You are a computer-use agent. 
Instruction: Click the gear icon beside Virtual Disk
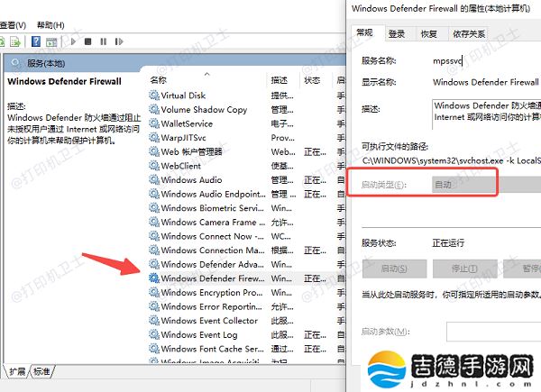[154, 96]
